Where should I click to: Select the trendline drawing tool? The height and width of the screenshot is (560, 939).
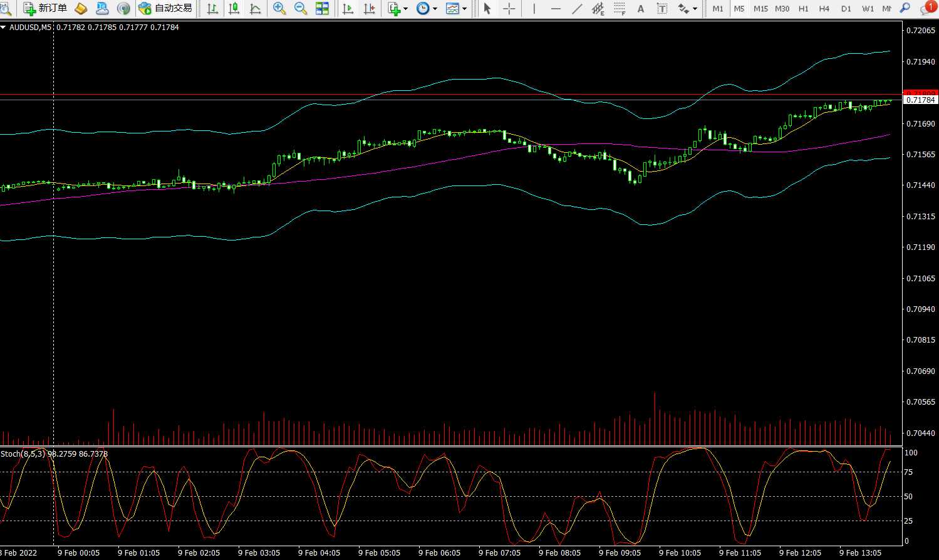[x=577, y=8]
